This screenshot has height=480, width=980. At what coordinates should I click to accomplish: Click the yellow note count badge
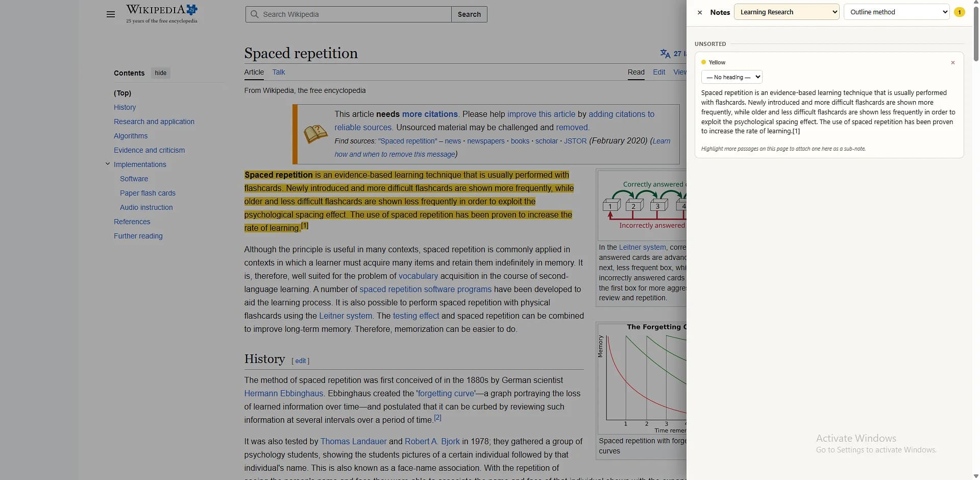960,12
